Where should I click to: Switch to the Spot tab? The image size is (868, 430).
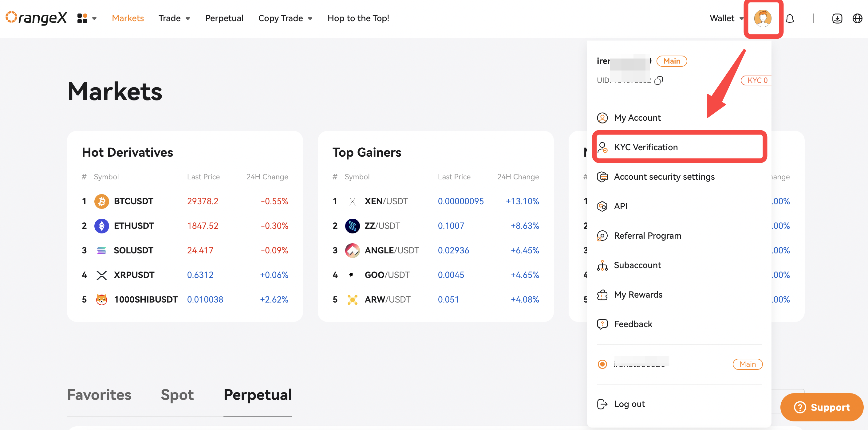coord(177,395)
